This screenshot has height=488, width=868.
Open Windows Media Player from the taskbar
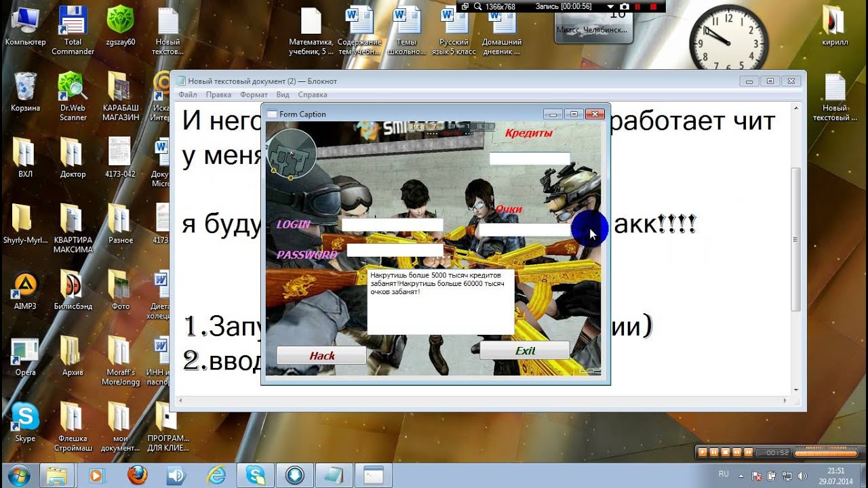[96, 474]
